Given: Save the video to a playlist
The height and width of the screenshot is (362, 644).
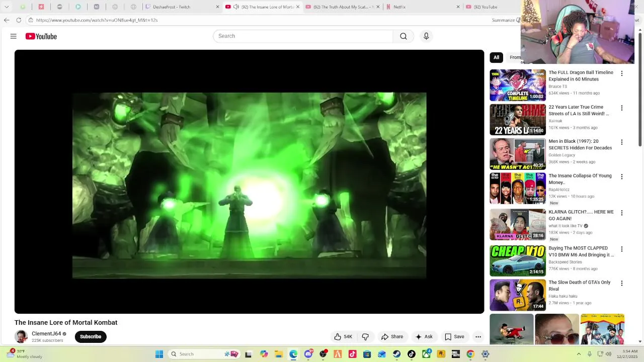Looking at the screenshot, I should [x=454, y=337].
